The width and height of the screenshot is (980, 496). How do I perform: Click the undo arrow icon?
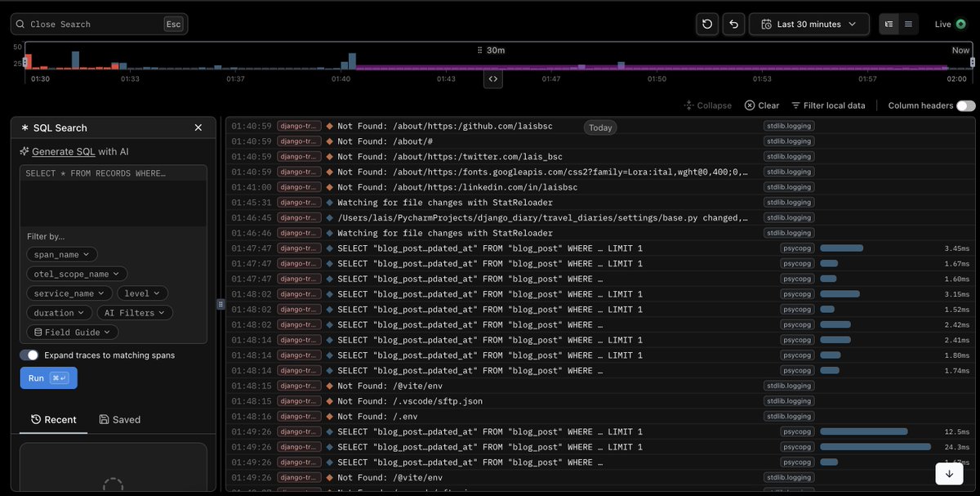734,25
